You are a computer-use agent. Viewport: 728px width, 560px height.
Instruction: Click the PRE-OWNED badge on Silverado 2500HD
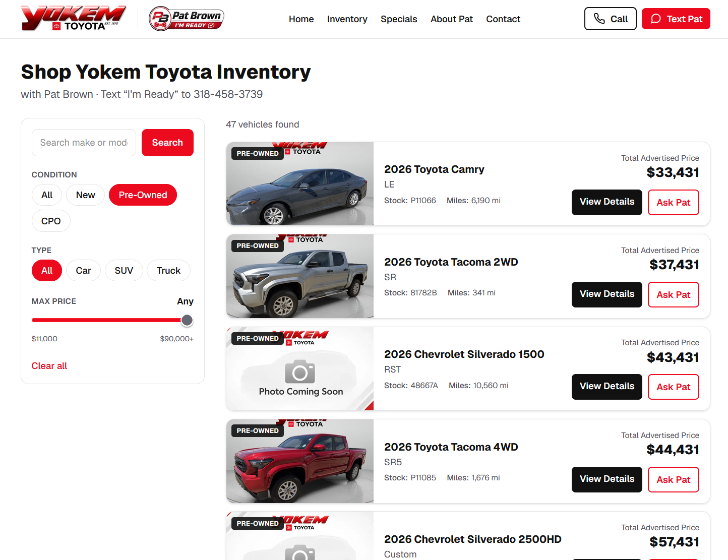click(x=258, y=524)
